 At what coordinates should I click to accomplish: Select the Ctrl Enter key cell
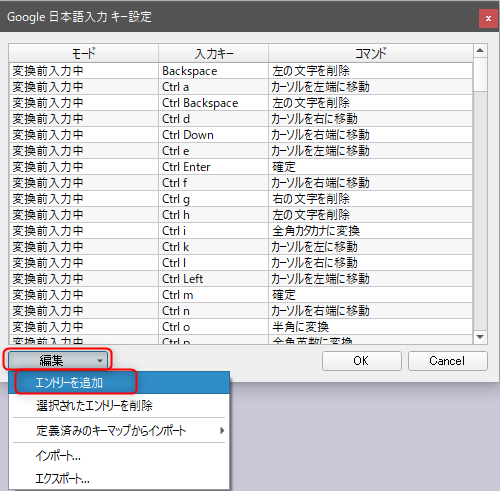point(214,167)
